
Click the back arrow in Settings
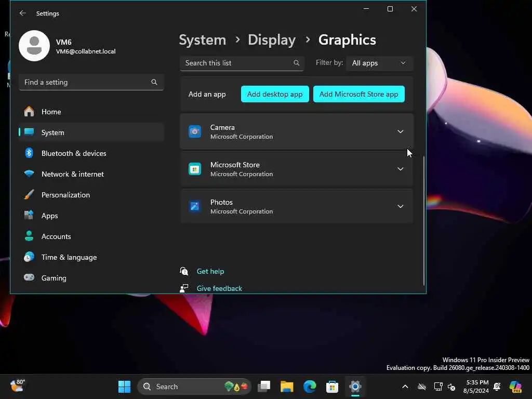pos(23,13)
